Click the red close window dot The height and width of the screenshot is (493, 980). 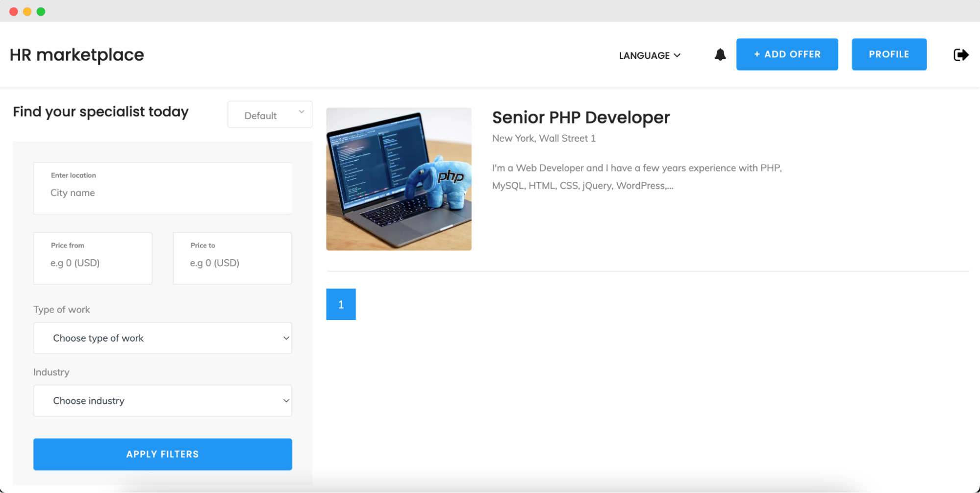[14, 11]
